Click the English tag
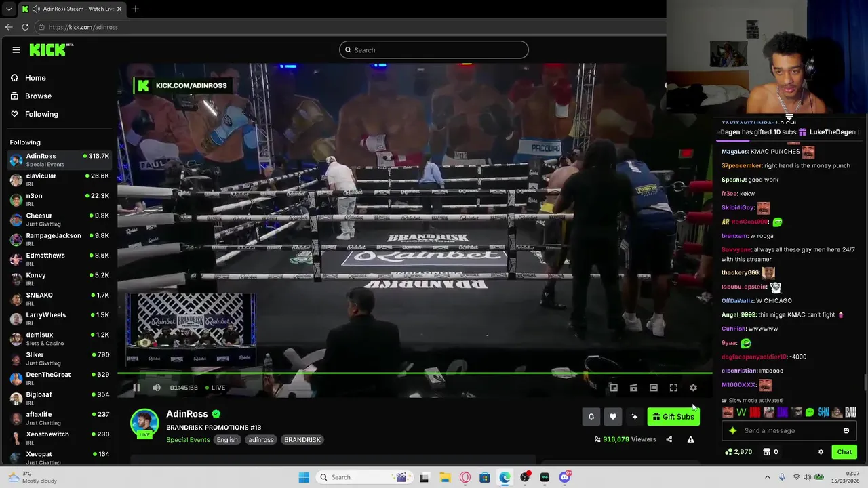Viewport: 868px width, 488px height. (x=227, y=440)
